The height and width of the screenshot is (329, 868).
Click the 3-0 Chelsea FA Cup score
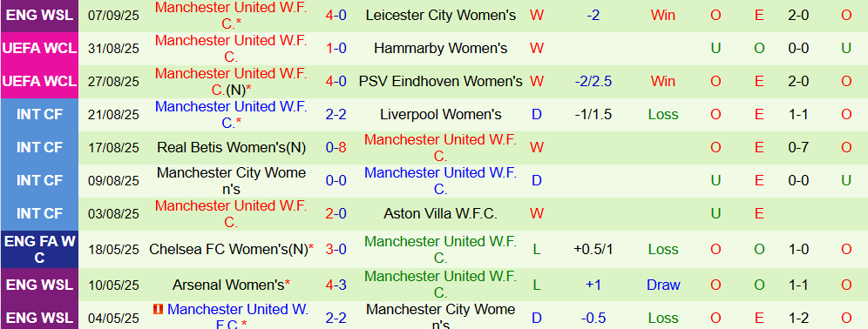coord(336,250)
